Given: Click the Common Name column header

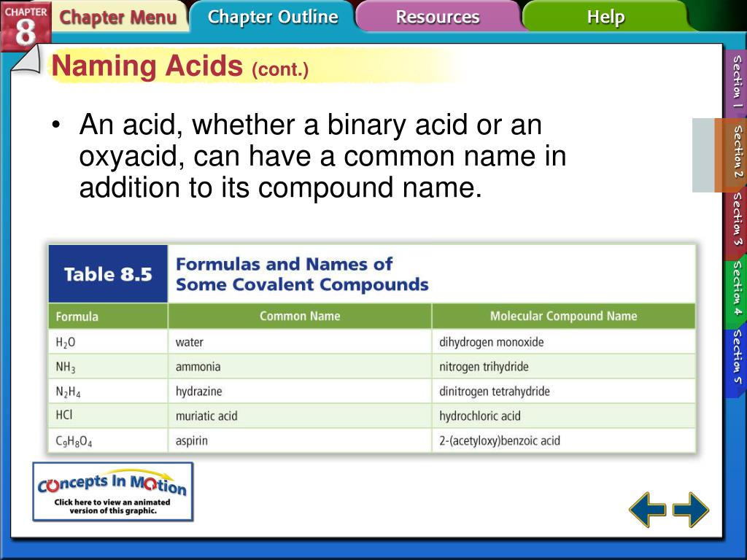Looking at the screenshot, I should click(x=300, y=316).
